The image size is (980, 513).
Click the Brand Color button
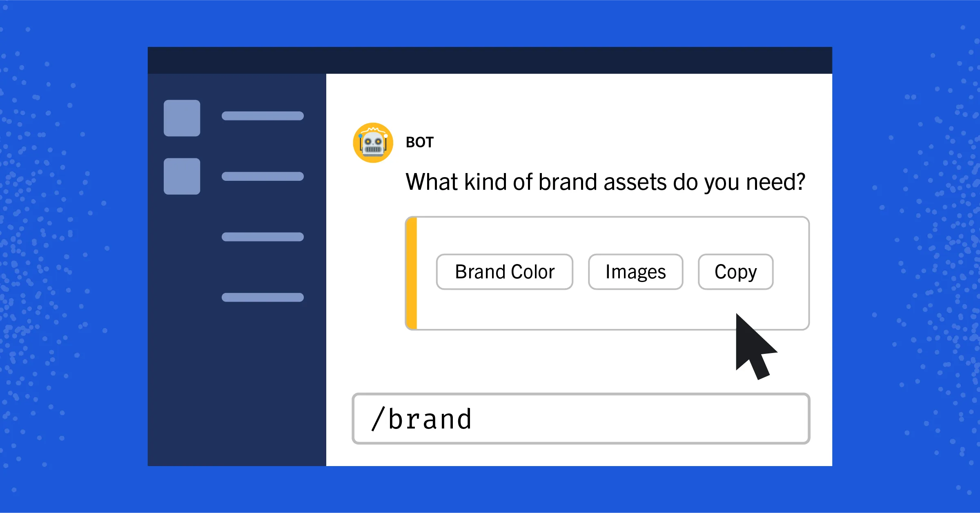pos(504,272)
